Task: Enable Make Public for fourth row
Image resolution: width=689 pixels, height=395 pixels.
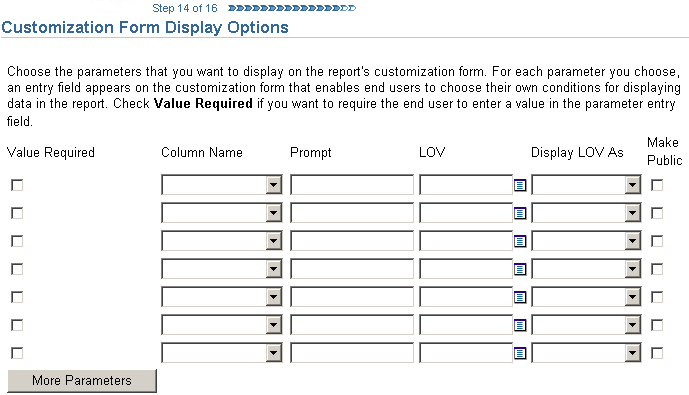Action: (657, 269)
